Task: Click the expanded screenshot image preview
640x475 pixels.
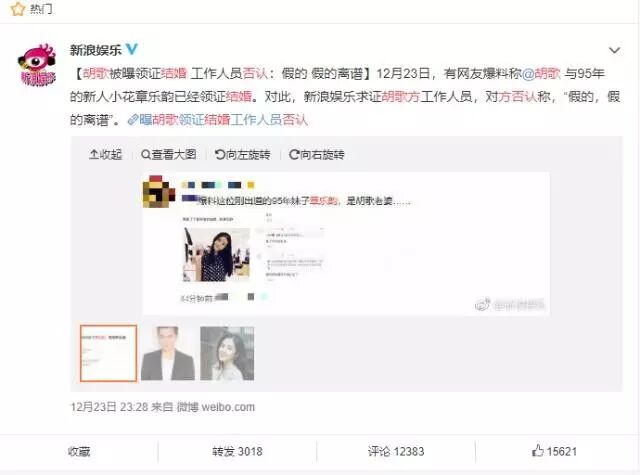Action: (x=346, y=244)
